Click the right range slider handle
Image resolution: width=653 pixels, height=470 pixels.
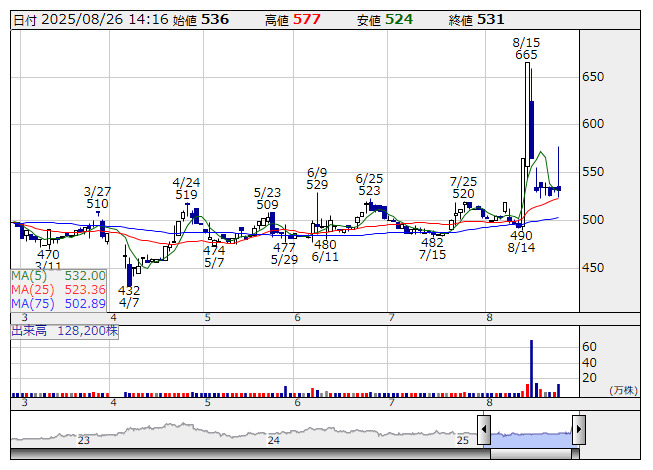(x=578, y=431)
